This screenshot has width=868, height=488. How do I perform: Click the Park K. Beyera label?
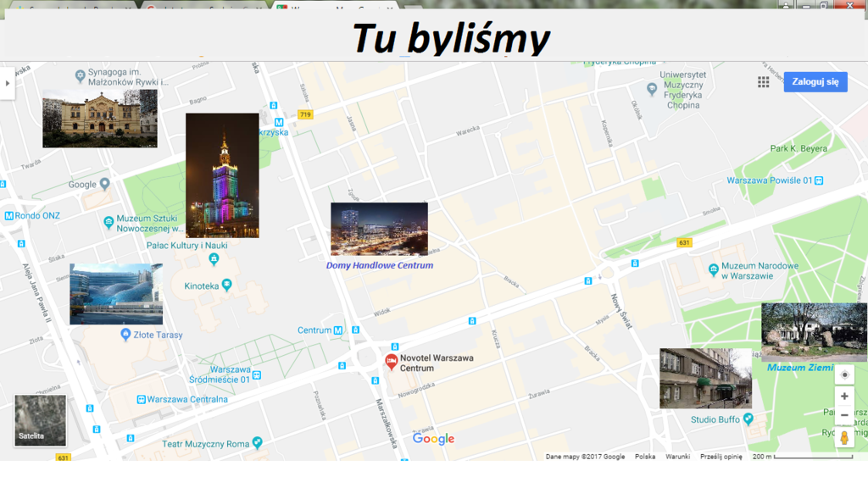798,148
